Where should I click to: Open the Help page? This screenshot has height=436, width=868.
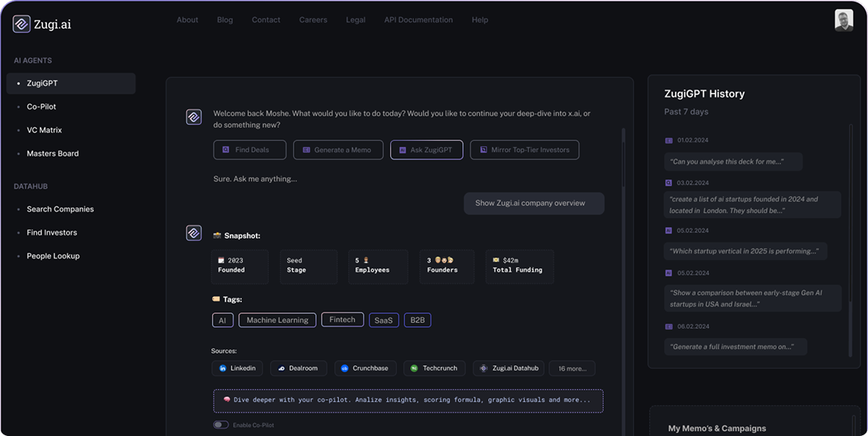tap(480, 20)
